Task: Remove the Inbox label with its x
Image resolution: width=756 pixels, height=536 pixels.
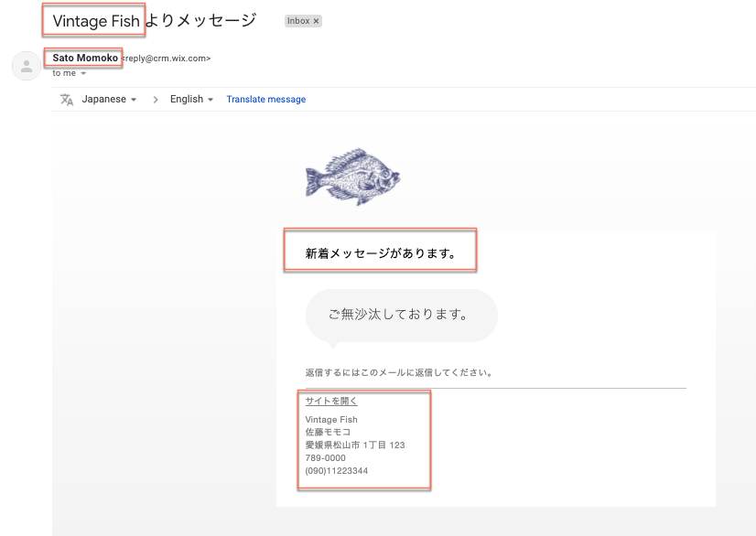Action: (317, 21)
